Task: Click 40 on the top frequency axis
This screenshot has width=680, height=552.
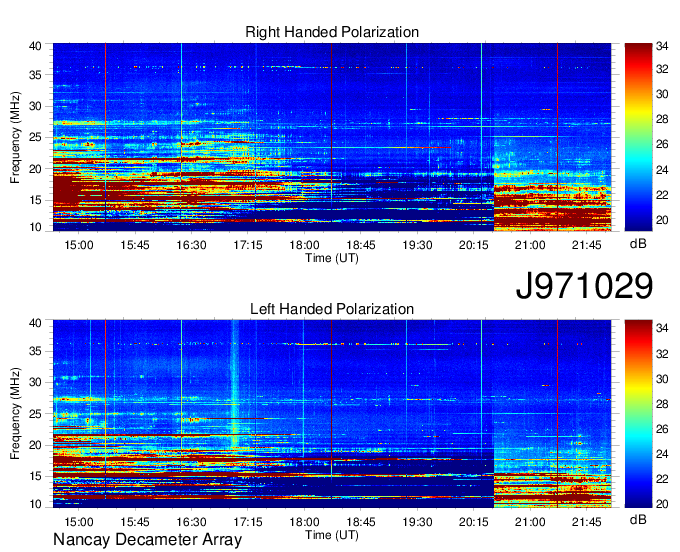Action: (x=35, y=46)
